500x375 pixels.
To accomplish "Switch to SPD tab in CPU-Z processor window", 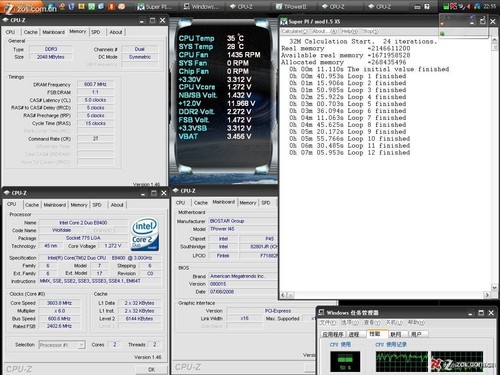I will coord(97,205).
